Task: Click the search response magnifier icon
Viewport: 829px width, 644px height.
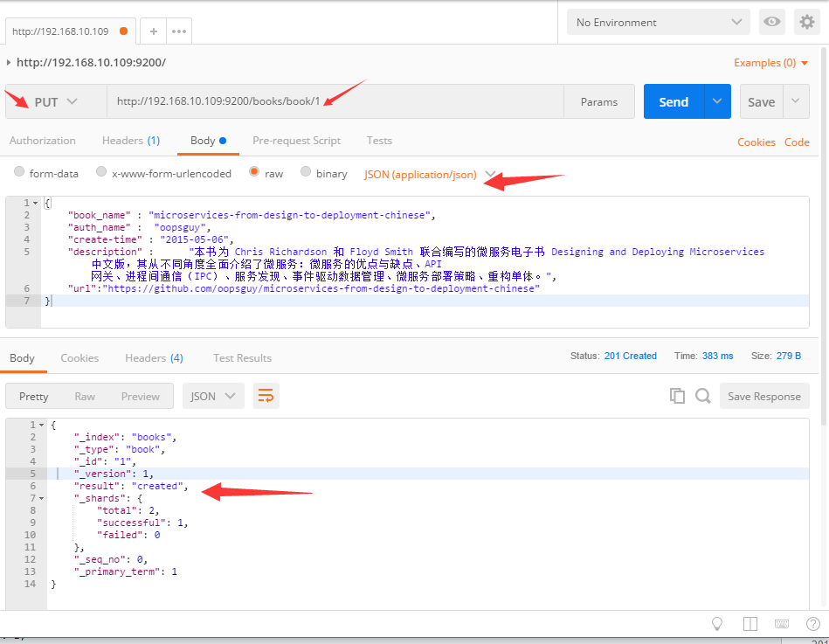Action: pyautogui.click(x=702, y=396)
